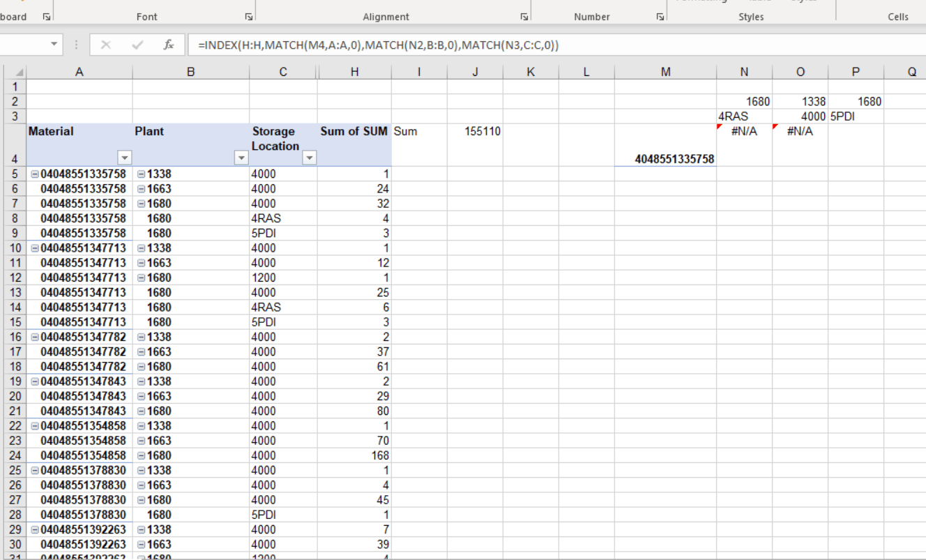
Task: Click the Select All corner triangle
Action: click(x=18, y=73)
